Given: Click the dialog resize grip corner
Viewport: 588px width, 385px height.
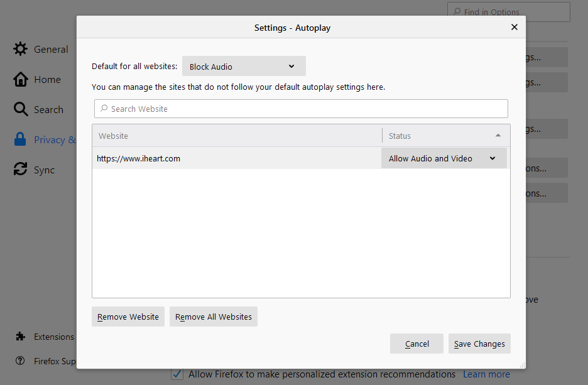Looking at the screenshot, I should (523, 365).
